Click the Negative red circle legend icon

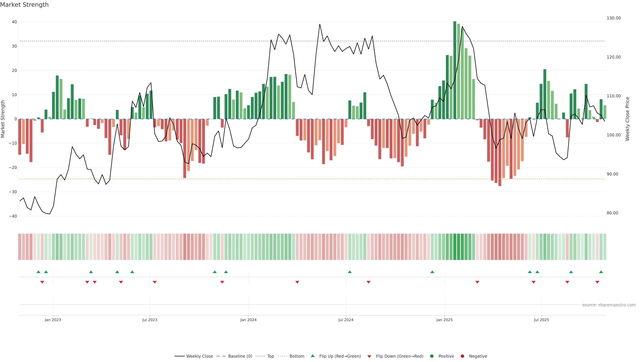pyautogui.click(x=462, y=356)
